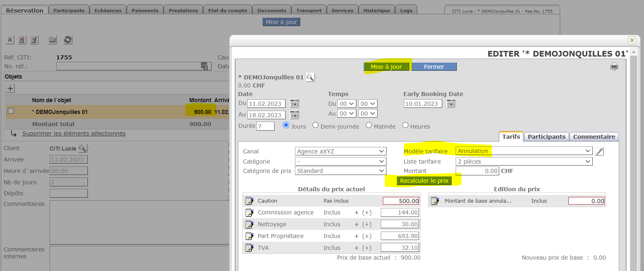Screen dimensions: 644x271
Task: Open the Du minutes dropdown in Temps
Action: (x=368, y=104)
